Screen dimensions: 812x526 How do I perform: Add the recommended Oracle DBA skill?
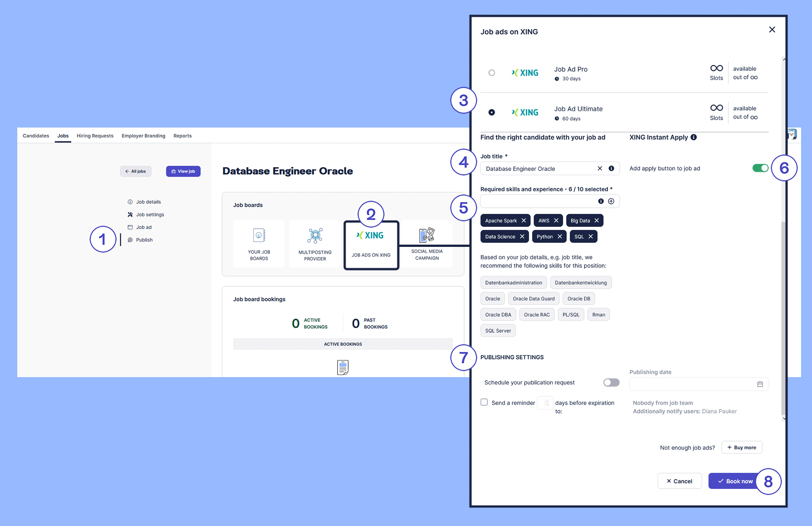[498, 315]
